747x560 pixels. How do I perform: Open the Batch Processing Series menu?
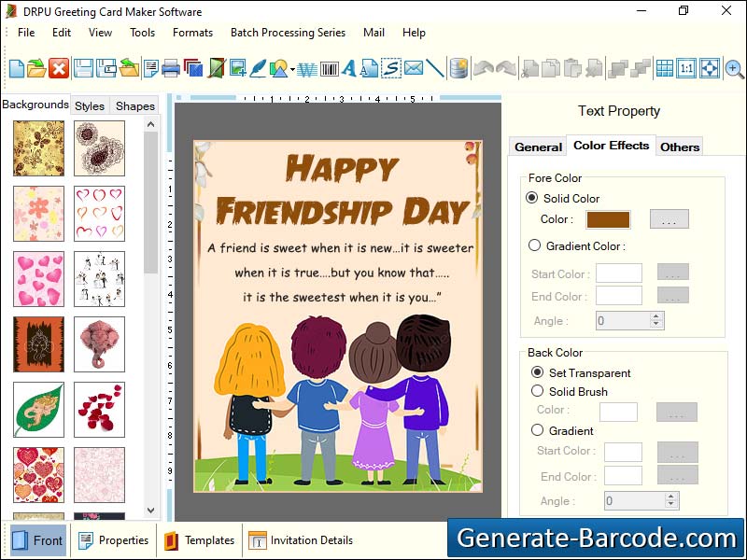pos(288,32)
